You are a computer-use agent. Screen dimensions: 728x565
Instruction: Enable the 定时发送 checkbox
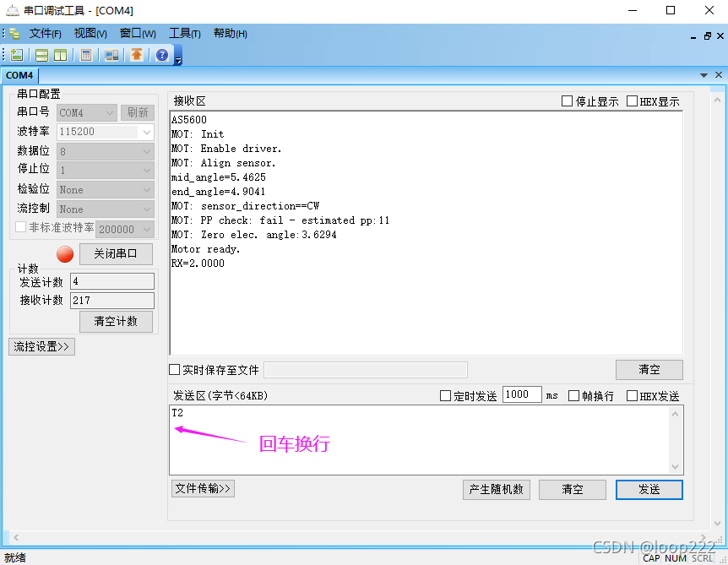tap(445, 395)
